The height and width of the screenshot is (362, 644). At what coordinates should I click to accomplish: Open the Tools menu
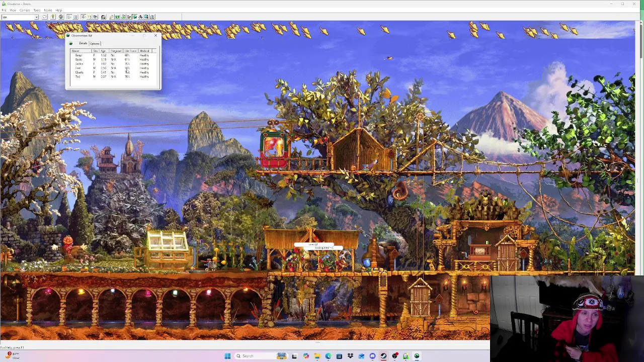coord(37,10)
